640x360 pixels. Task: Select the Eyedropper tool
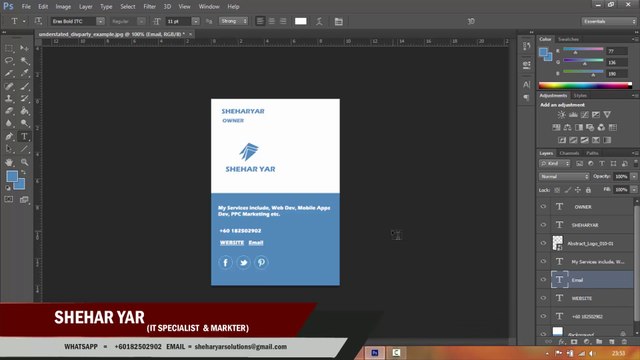(24, 73)
